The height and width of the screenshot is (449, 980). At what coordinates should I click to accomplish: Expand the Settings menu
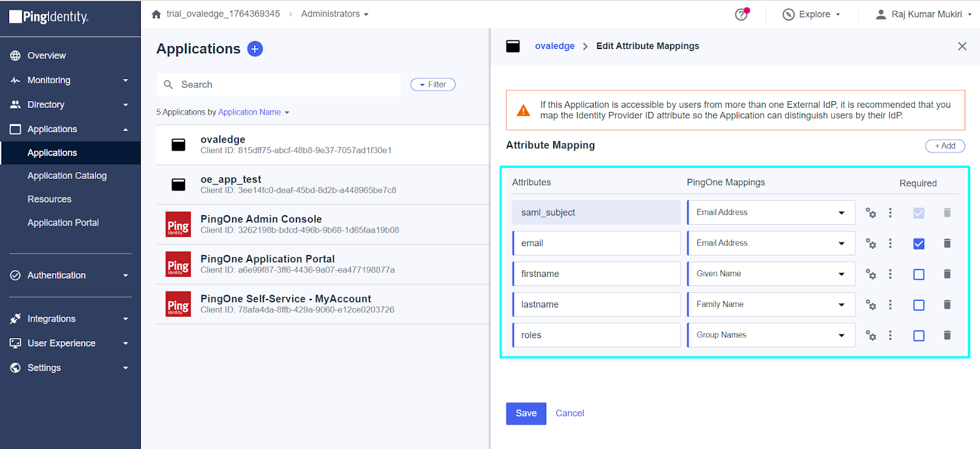click(x=70, y=368)
